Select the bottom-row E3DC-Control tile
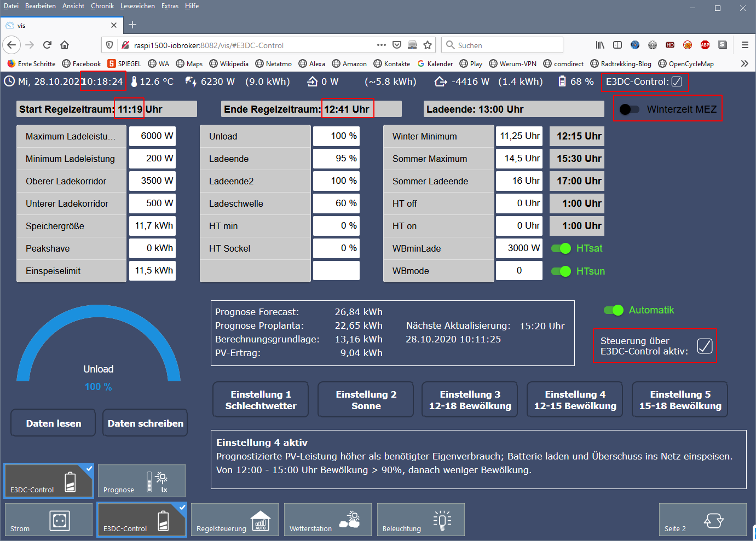Viewport: 756px width, 541px height. 142,520
